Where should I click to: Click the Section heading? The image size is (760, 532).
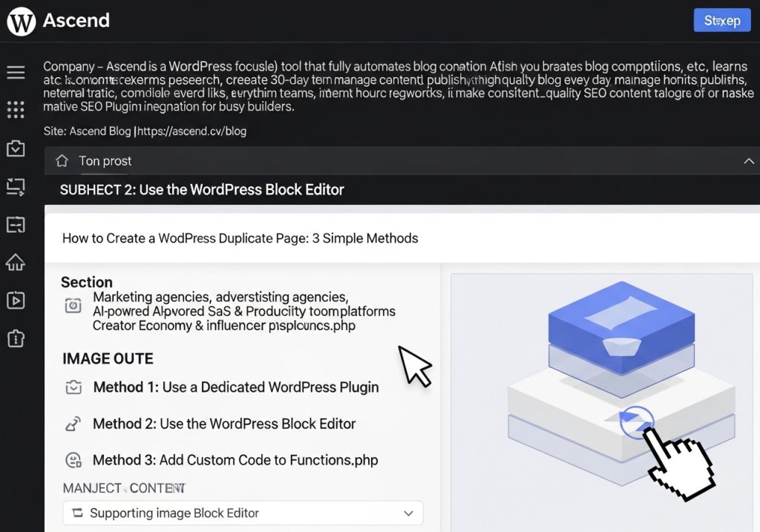coord(87,282)
